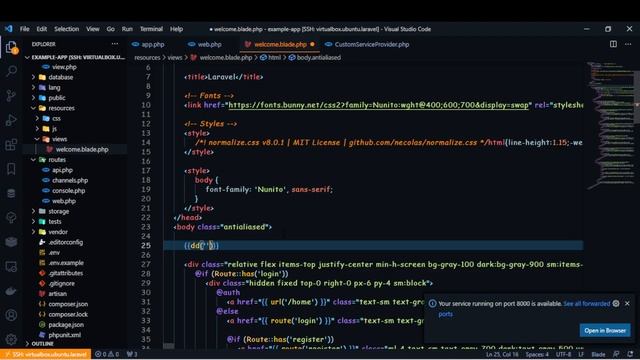This screenshot has width=640, height=360.
Task: Open editor More Actions ellipsis
Action: pos(628,44)
